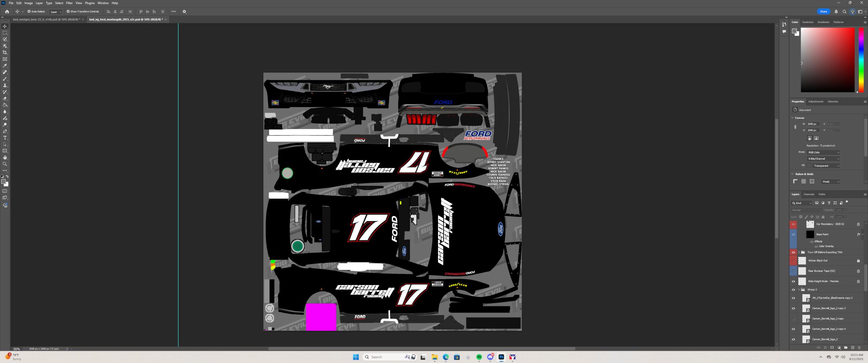The width and height of the screenshot is (868, 363).
Task: Open the Create New Layer icon
Action: tap(853, 347)
